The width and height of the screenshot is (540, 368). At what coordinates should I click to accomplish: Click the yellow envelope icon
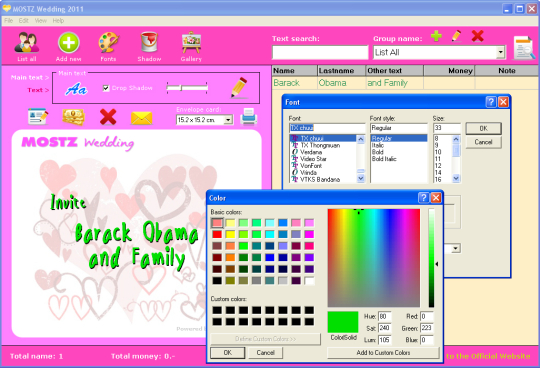point(142,118)
